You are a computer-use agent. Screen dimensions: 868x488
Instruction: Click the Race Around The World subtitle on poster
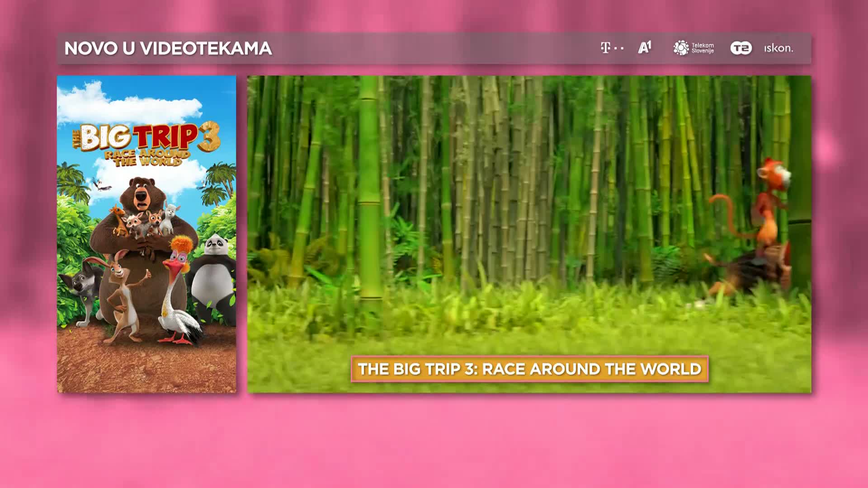pyautogui.click(x=147, y=158)
